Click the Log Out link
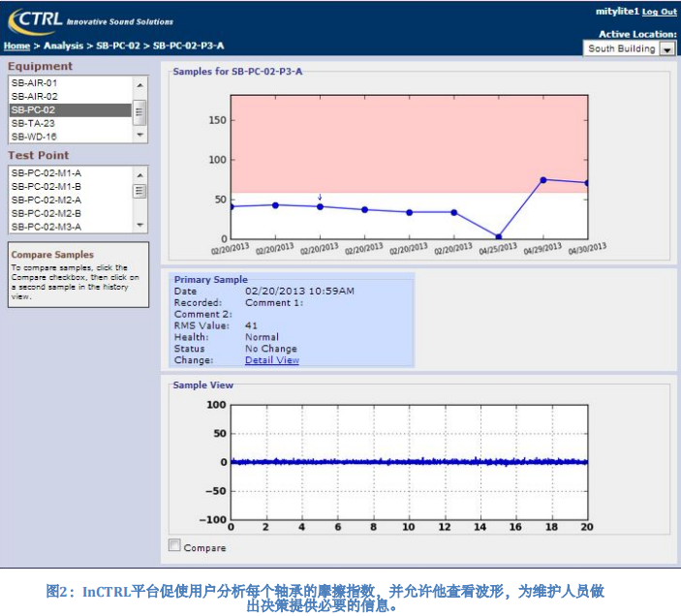The height and width of the screenshot is (616, 681). pyautogui.click(x=659, y=12)
